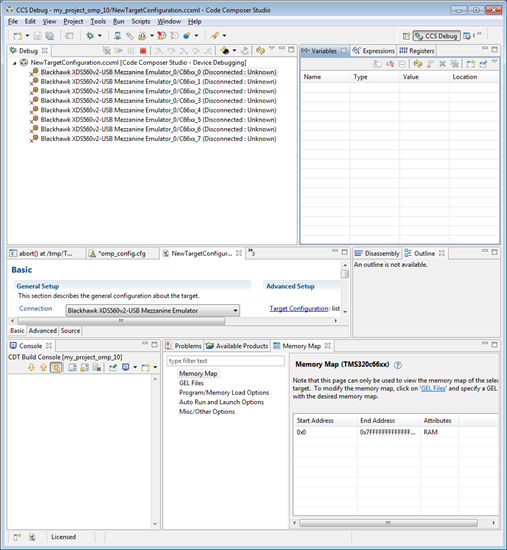Select Program/Memory Load Options entry
The height and width of the screenshot is (550, 507).
(x=224, y=393)
